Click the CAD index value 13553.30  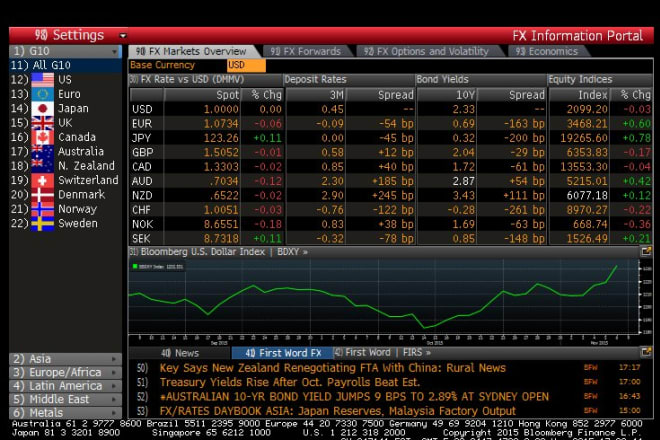[584, 167]
